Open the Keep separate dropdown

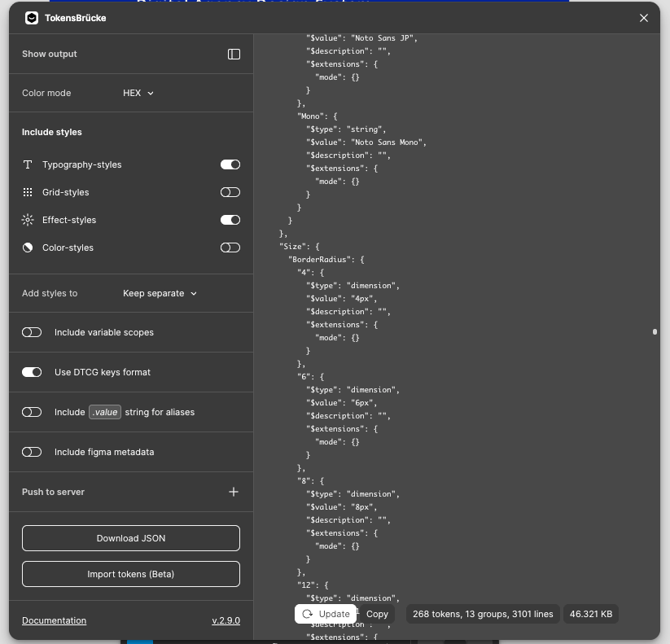click(160, 293)
